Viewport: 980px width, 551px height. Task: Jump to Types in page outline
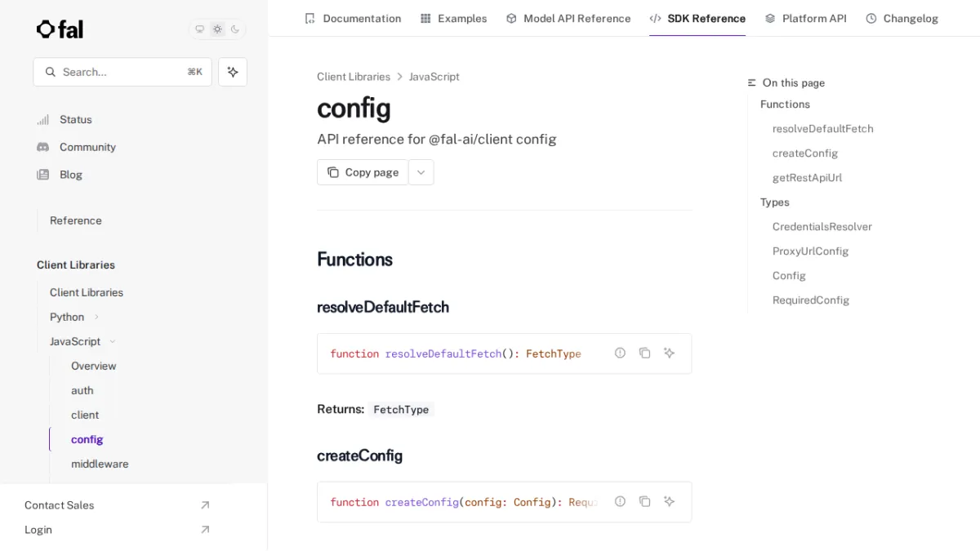click(x=775, y=202)
